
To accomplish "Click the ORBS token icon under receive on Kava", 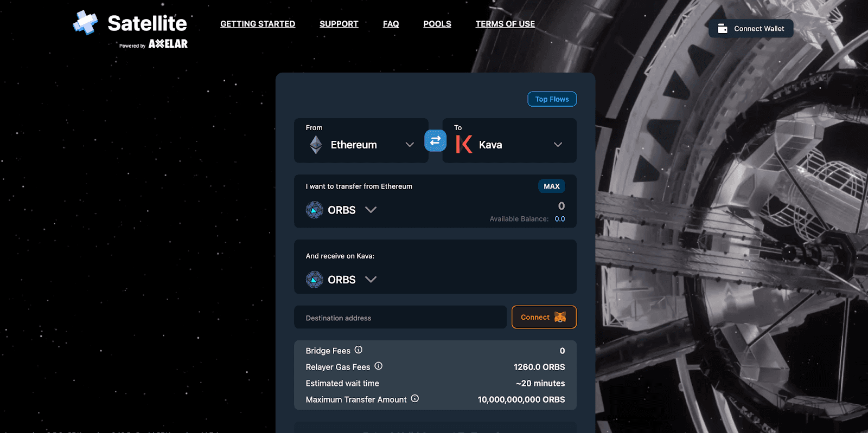I will pos(315,280).
